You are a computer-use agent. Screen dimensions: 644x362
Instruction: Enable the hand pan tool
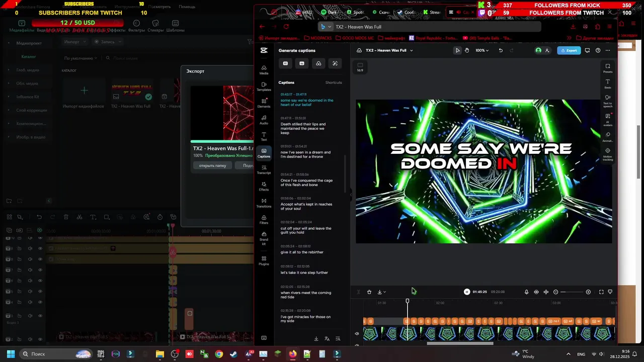467,50
